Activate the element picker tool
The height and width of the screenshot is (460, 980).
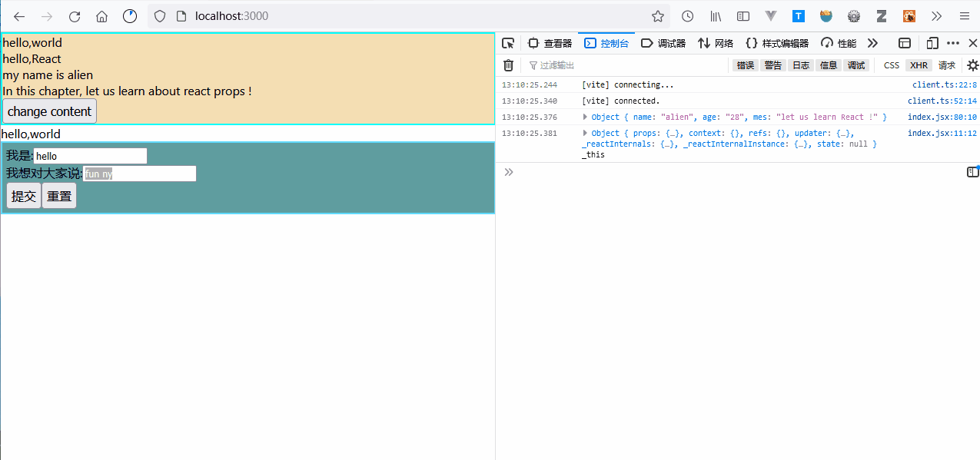coord(508,43)
